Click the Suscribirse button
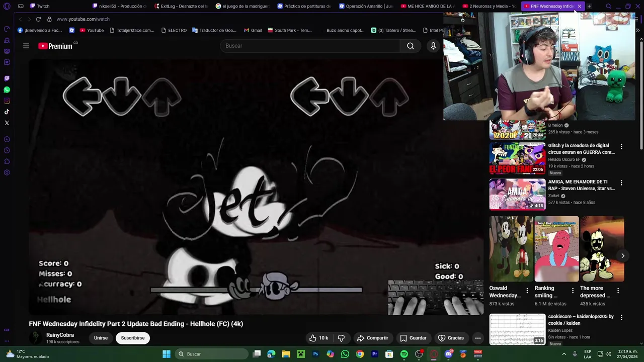This screenshot has height=362, width=644. coord(133,338)
